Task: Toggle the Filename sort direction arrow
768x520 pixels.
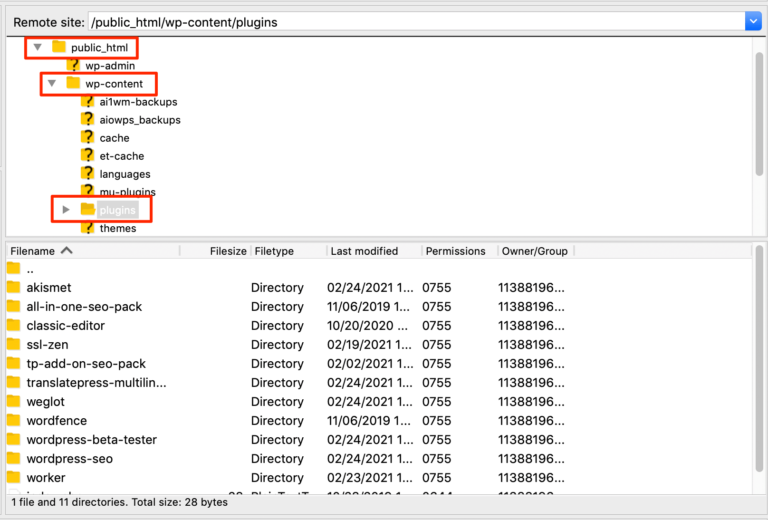Action: [67, 250]
